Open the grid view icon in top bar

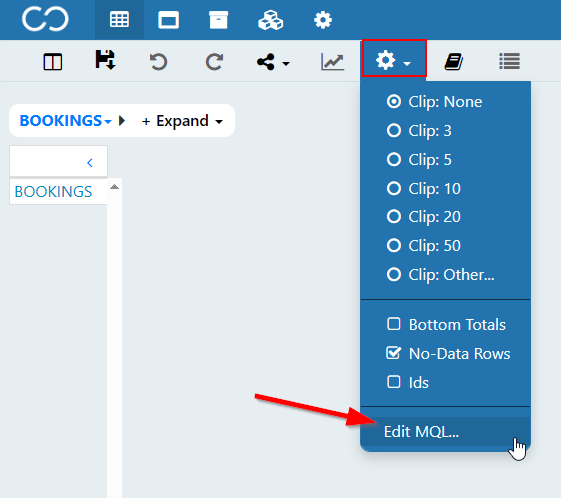(x=119, y=20)
